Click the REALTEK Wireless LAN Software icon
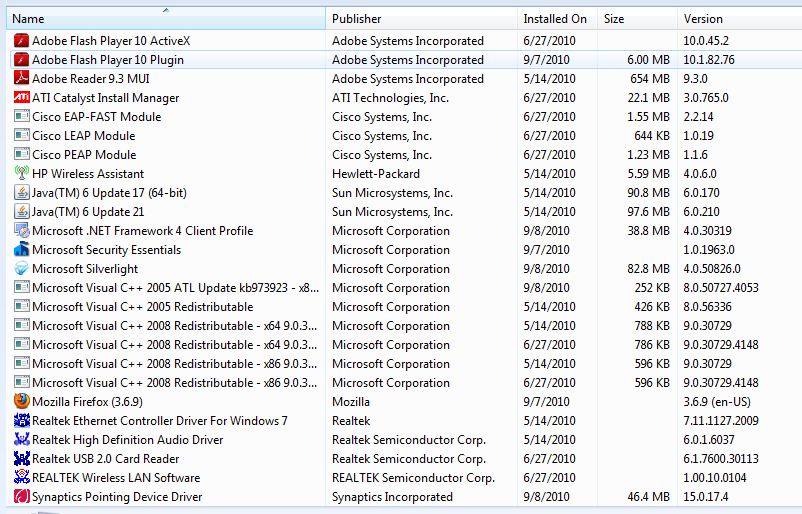The height and width of the screenshot is (514, 802). [21, 477]
